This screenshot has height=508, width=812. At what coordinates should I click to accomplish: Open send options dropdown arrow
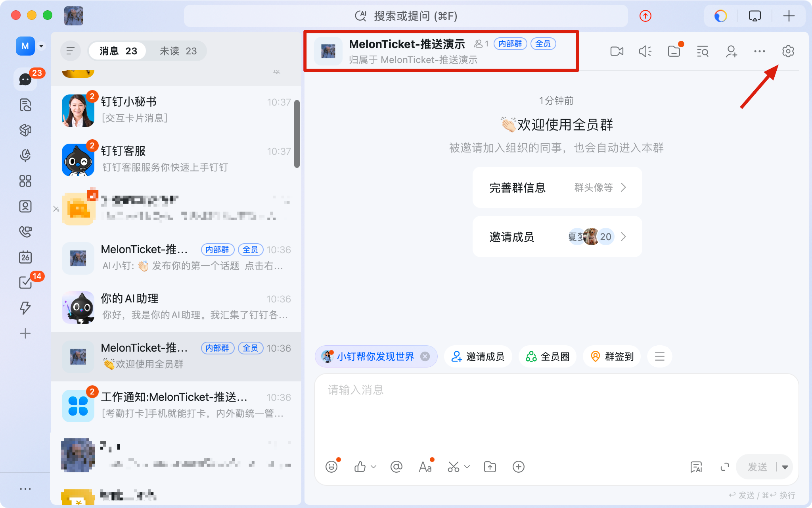(x=785, y=467)
